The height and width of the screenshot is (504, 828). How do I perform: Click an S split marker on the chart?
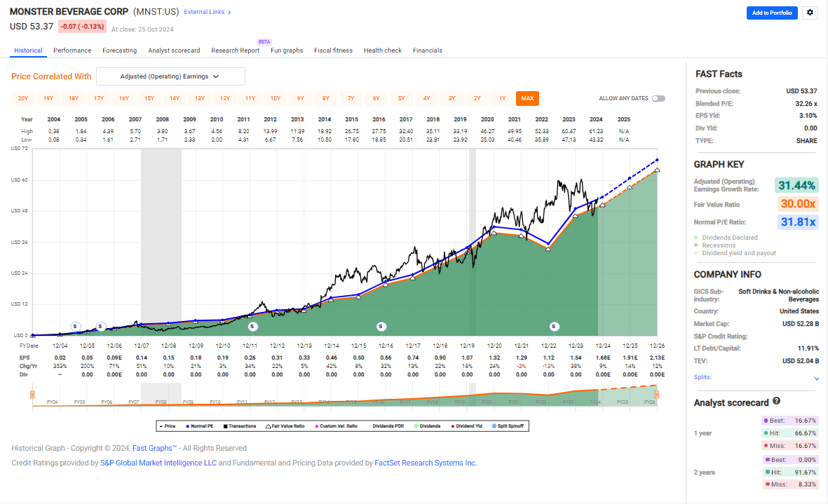tap(252, 326)
